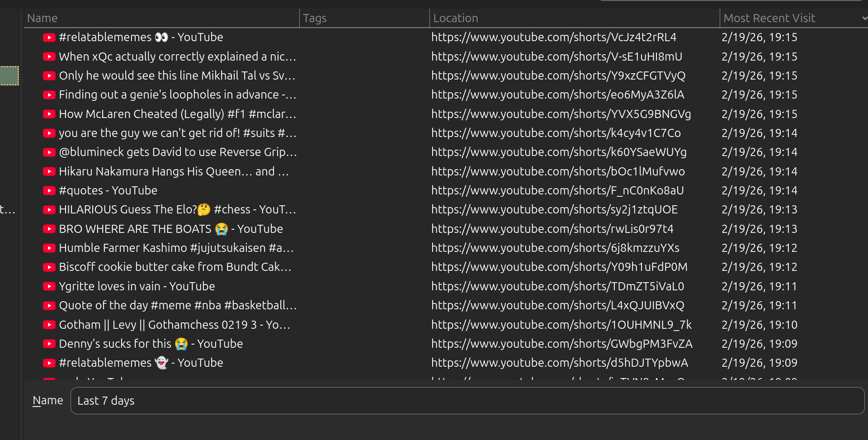Click YouTube icon for 'How McLaren Cheated (Legally)'

[49, 114]
